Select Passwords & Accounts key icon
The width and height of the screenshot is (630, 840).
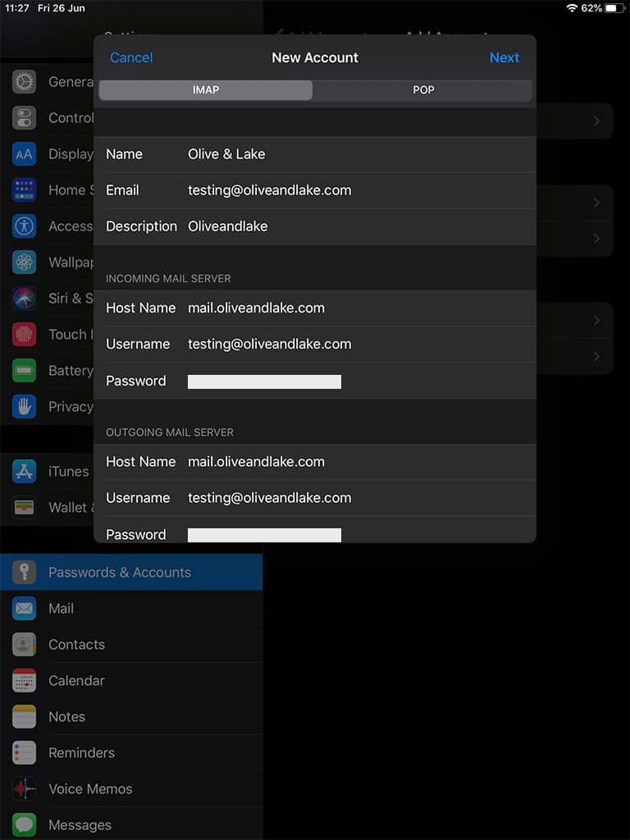pos(24,572)
